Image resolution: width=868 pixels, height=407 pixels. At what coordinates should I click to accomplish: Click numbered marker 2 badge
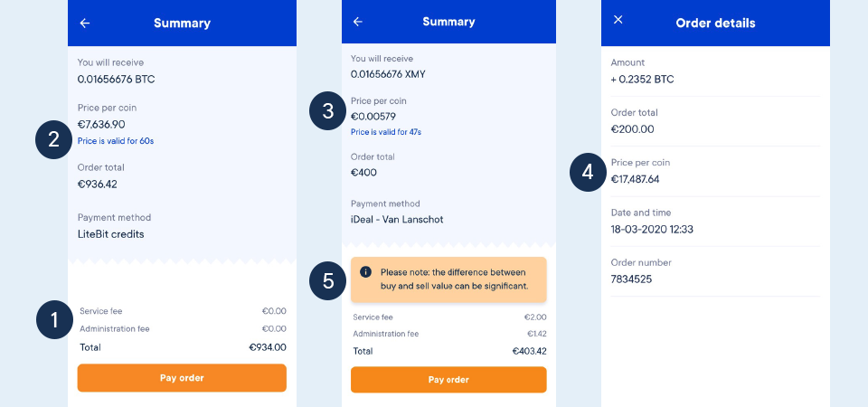coord(53,140)
